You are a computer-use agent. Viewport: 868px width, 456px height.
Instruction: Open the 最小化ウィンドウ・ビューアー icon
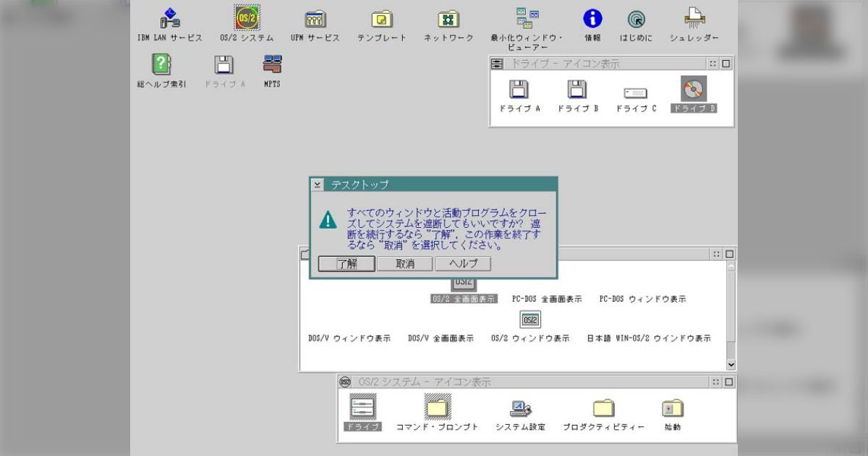click(x=527, y=18)
